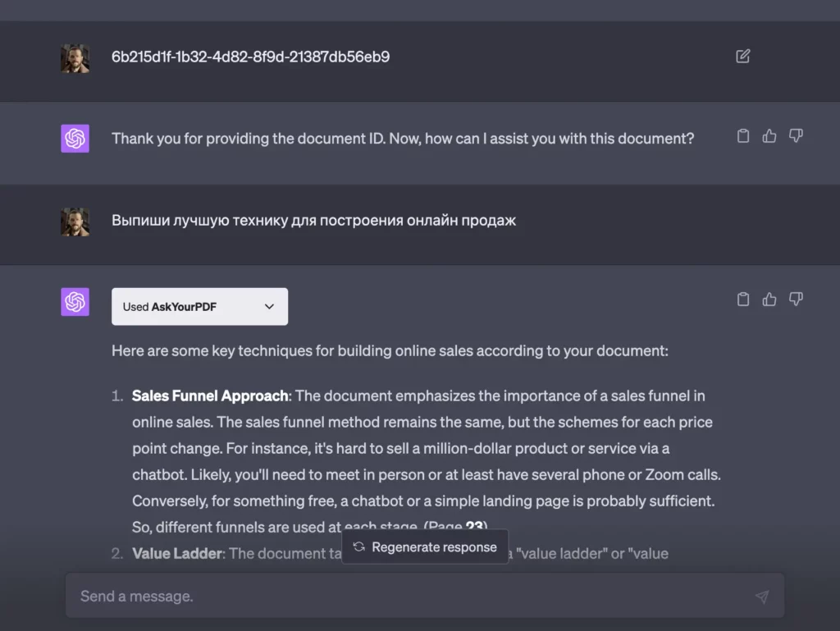Select the document ID message text
840x631 pixels.
pos(250,57)
